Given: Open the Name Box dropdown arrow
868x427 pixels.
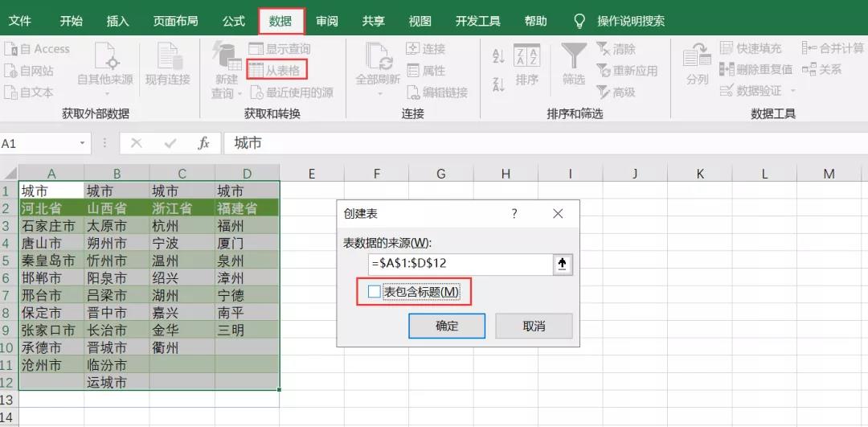Looking at the screenshot, I should point(83,143).
